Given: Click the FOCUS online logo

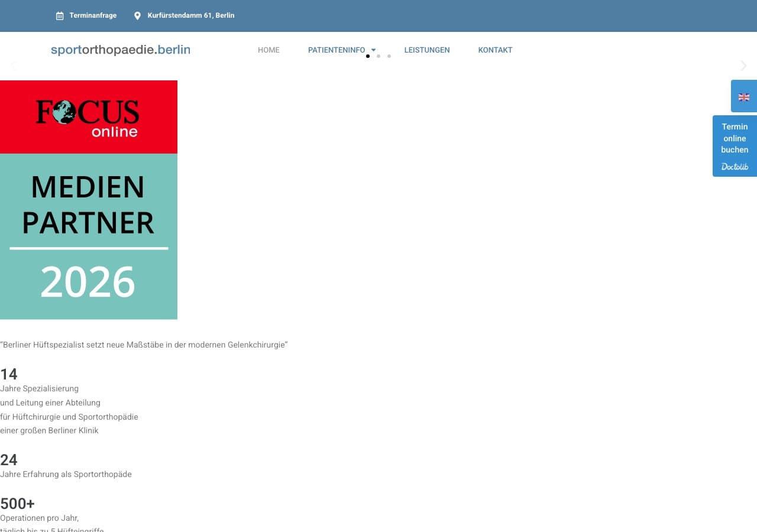Looking at the screenshot, I should click(x=88, y=117).
